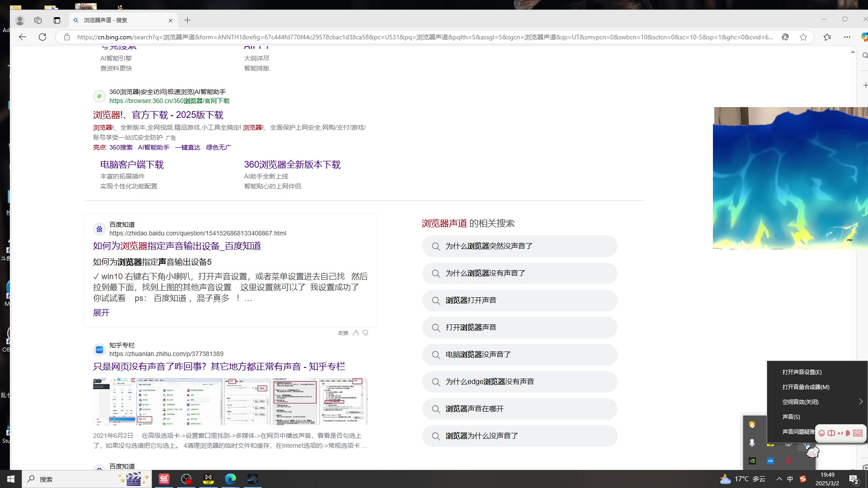Open a new tab with plus button
This screenshot has height=488, width=868.
187,20
